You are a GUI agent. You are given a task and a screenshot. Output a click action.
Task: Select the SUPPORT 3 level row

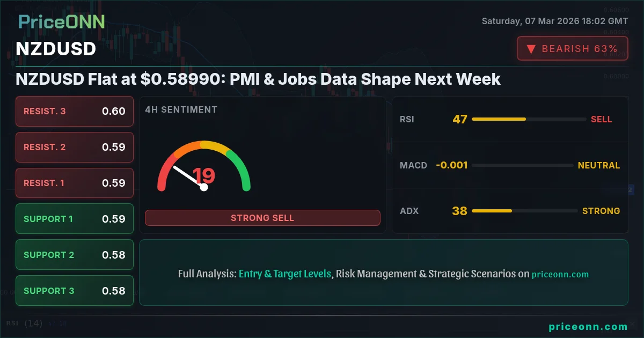pyautogui.click(x=75, y=291)
